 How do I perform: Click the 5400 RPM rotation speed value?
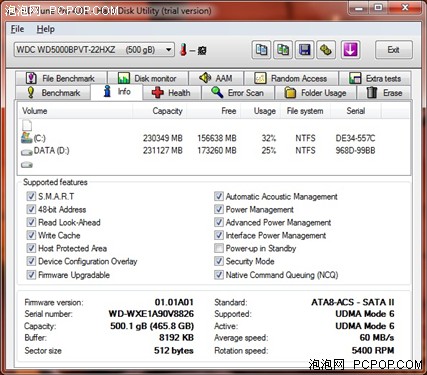click(373, 350)
